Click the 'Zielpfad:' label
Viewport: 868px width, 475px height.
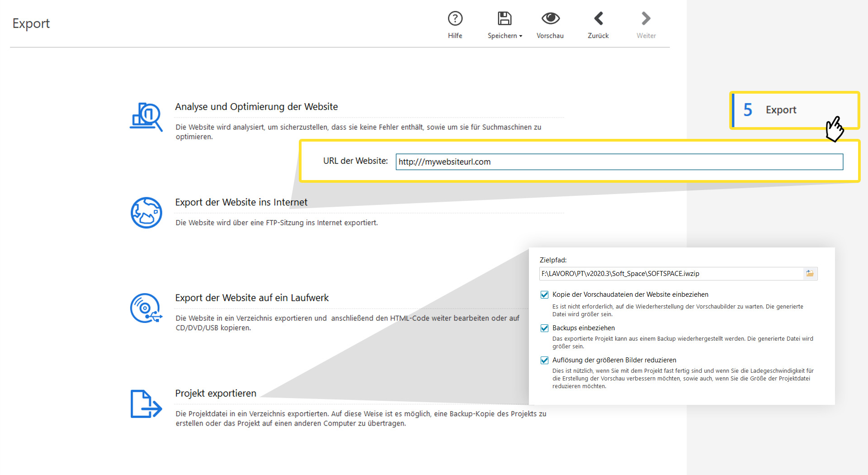pyautogui.click(x=553, y=260)
